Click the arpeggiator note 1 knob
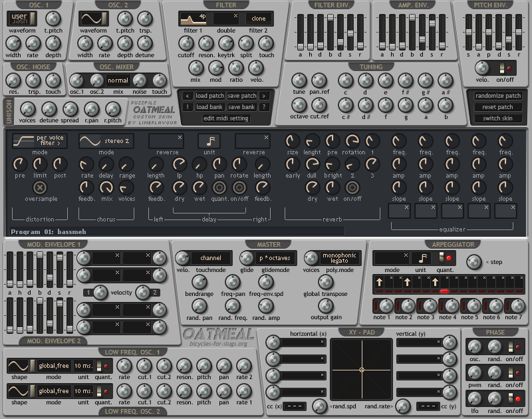The height and width of the screenshot is (419, 532). pyautogui.click(x=385, y=306)
